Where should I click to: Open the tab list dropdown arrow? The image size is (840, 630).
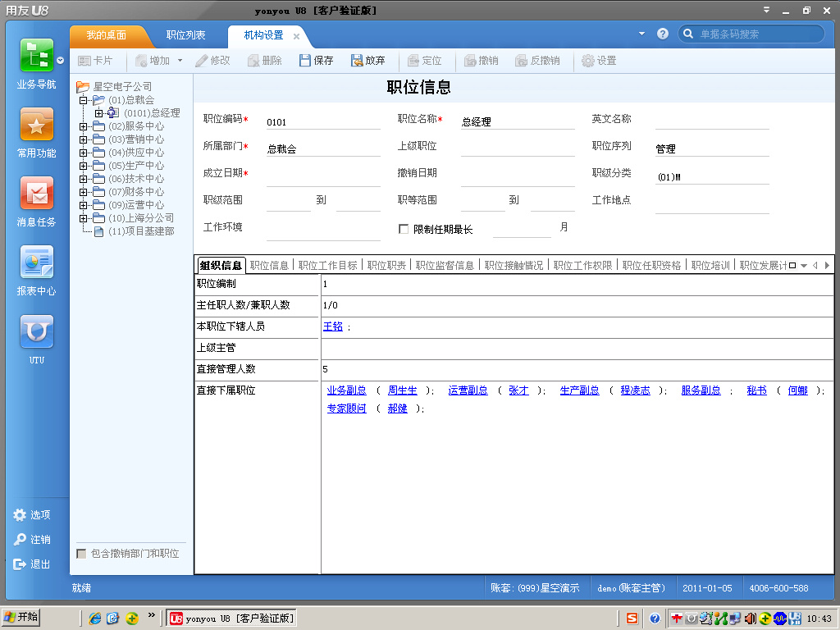coord(804,266)
